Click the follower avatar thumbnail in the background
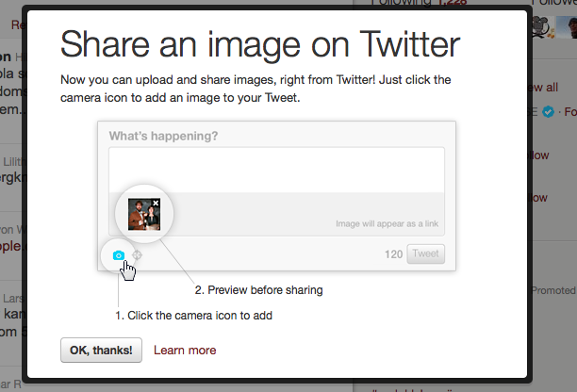Screen dimensions: 577x392 [567, 26]
